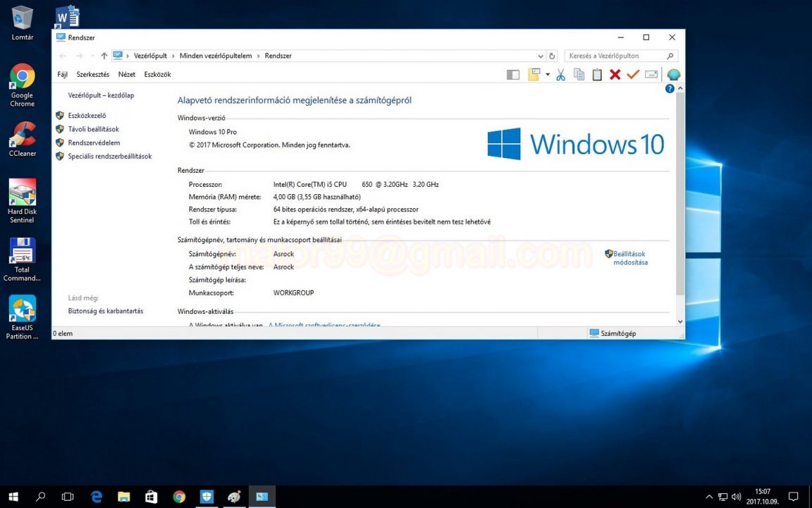
Task: Launch Chrome from the taskbar
Action: 179,497
